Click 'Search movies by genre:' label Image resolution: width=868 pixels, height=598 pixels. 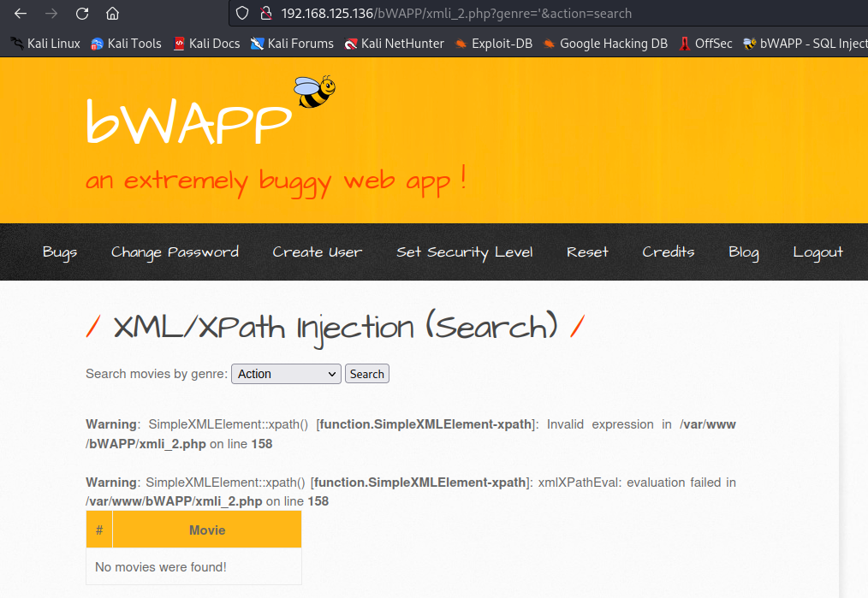click(157, 374)
